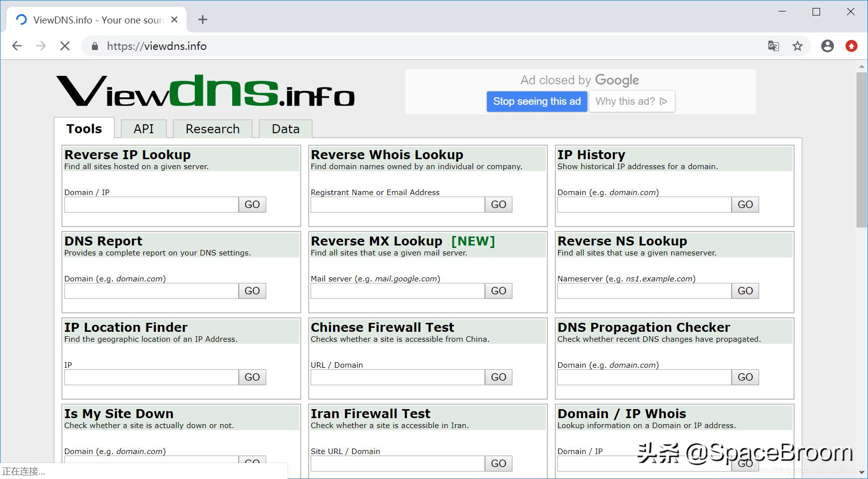Select the Data tab
Viewport: 868px width, 479px height.
[x=285, y=129]
